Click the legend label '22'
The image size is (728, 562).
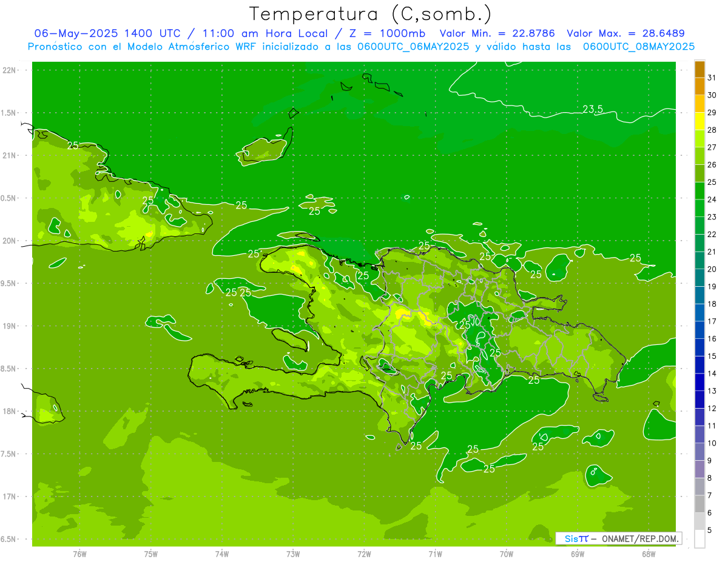712,235
